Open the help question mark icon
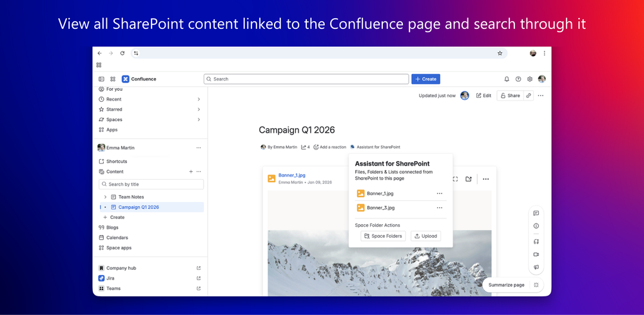Image resolution: width=644 pixels, height=315 pixels. (x=518, y=79)
